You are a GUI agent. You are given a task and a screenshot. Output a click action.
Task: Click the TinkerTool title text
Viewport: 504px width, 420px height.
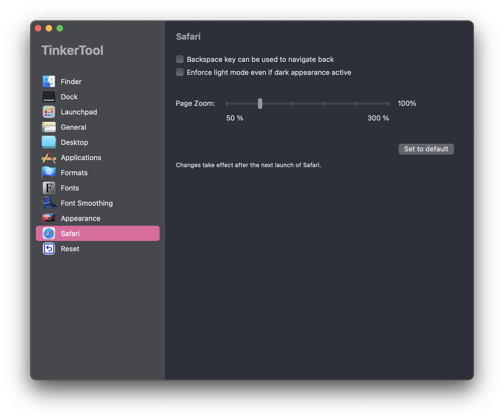(72, 50)
